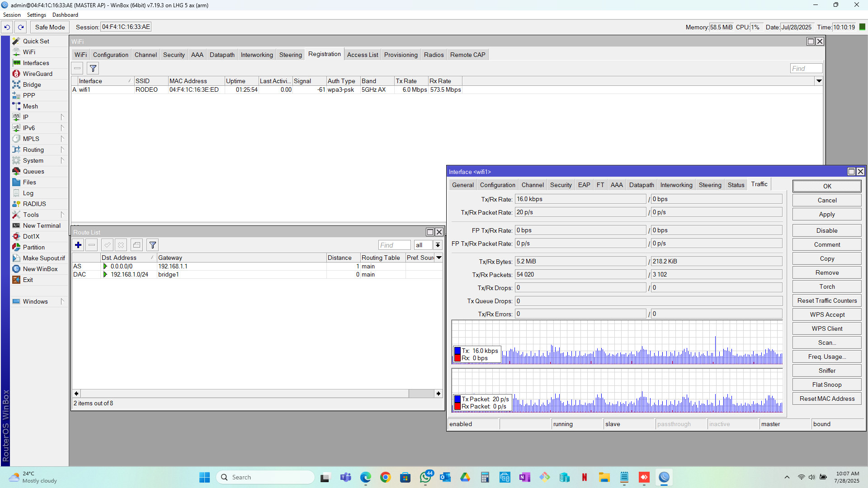Viewport: 868px width, 488px height.
Task: Open General tab in Interface wifi1
Action: click(463, 185)
